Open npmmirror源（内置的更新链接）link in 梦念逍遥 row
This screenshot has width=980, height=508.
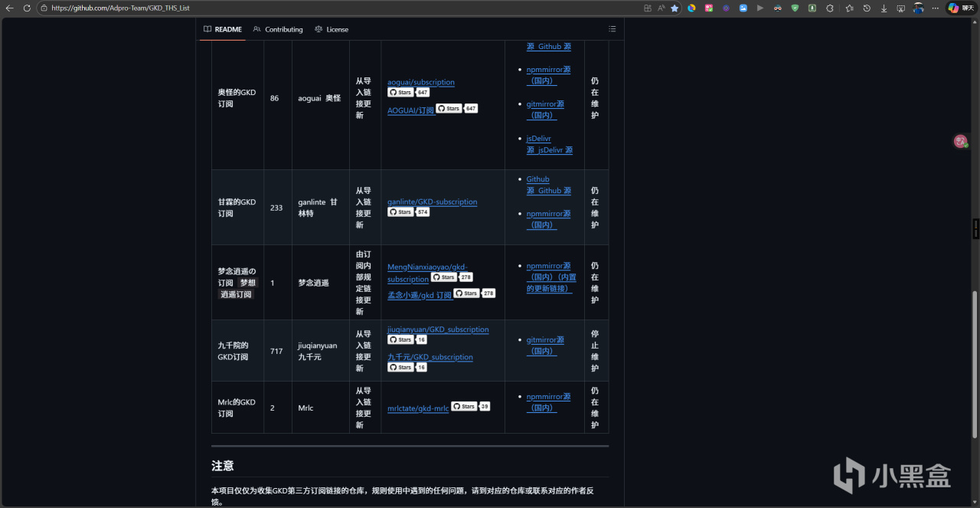[x=551, y=277]
